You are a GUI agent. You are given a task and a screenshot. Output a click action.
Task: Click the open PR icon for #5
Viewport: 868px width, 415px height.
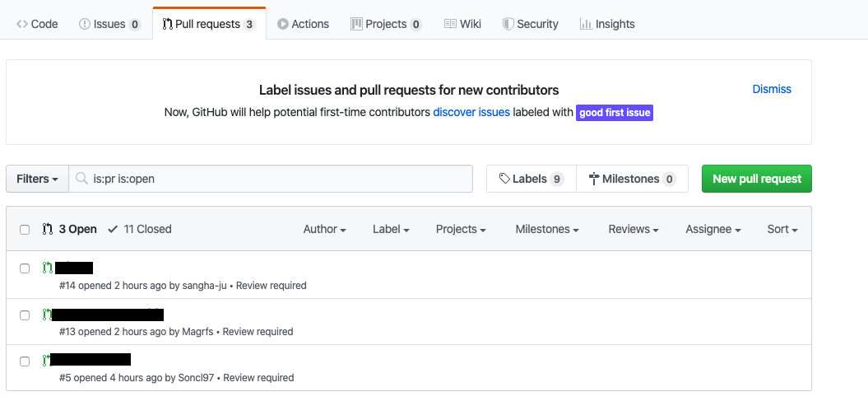[46, 361]
